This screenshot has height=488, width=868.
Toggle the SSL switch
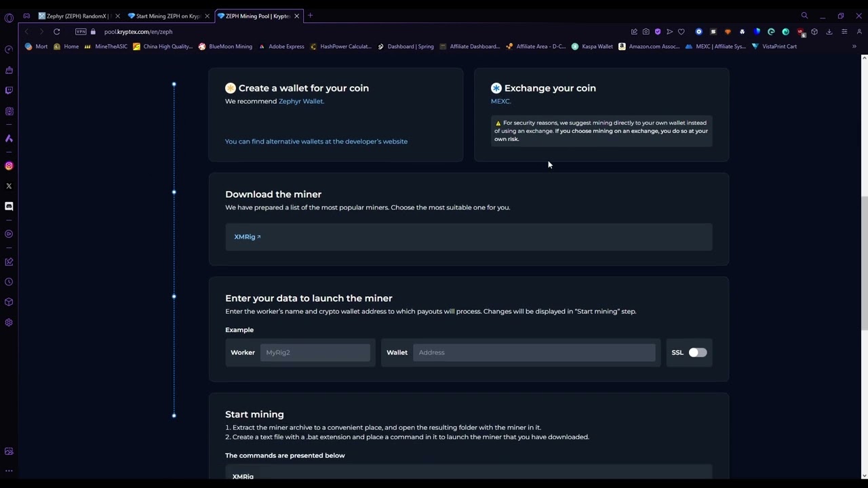click(x=697, y=352)
